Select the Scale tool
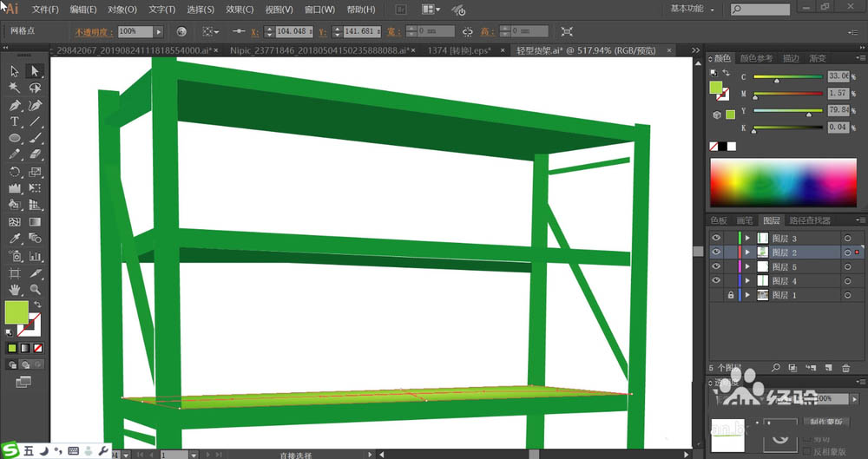The image size is (868, 459). click(x=35, y=172)
